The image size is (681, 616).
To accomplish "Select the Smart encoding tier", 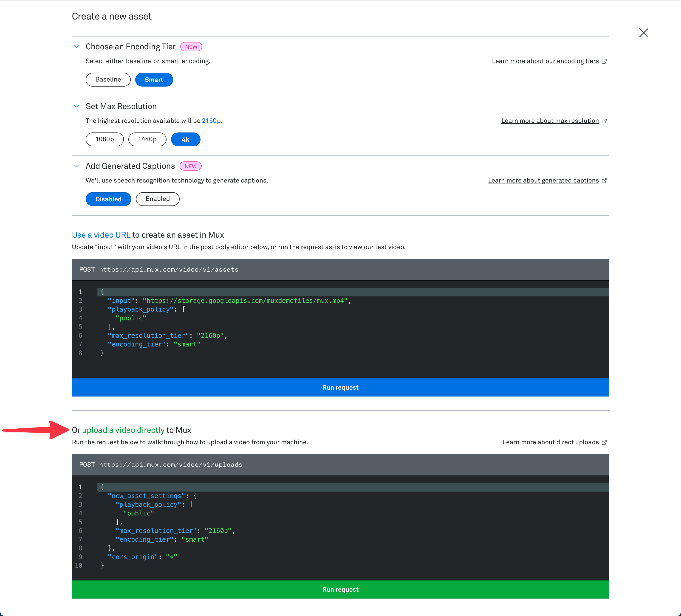I will [x=154, y=79].
